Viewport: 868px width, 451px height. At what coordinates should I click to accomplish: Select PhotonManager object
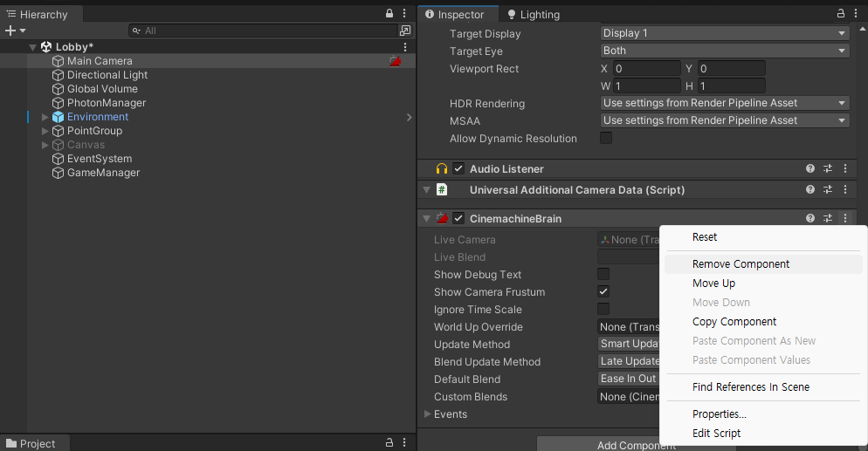coord(107,103)
